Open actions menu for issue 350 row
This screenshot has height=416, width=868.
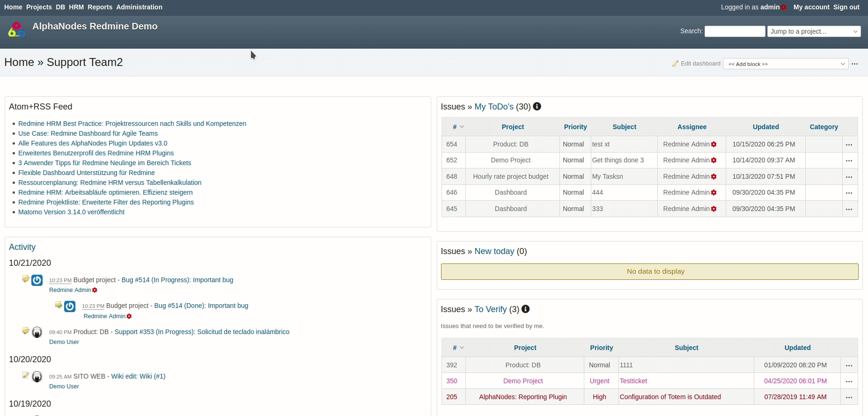point(849,381)
